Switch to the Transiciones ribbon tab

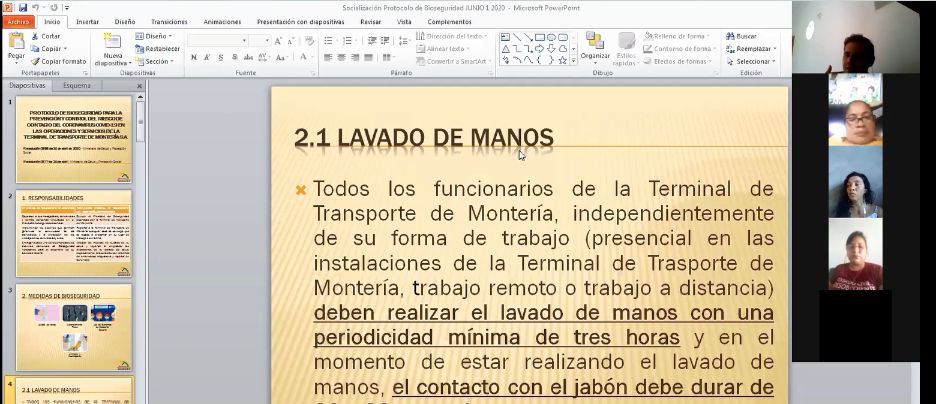169,22
